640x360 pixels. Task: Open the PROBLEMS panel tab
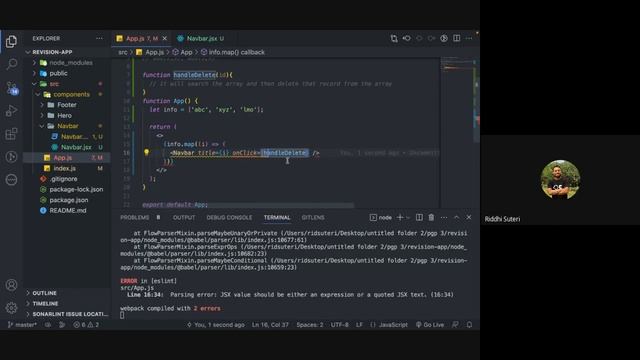coord(134,218)
